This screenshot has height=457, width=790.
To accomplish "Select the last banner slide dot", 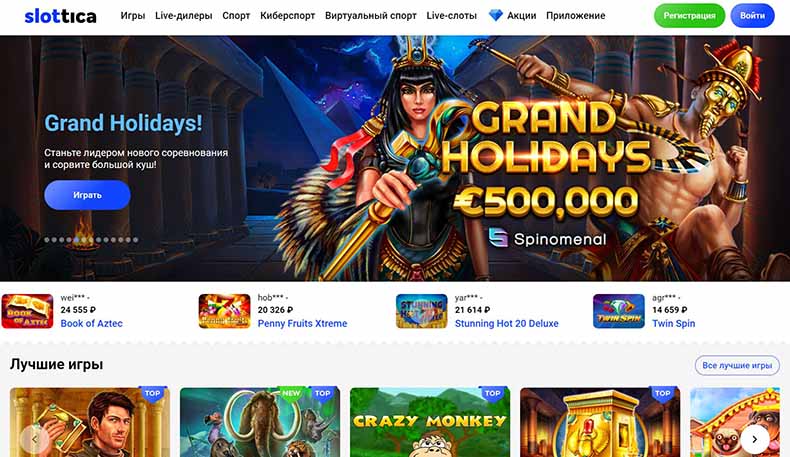I will pos(136,240).
